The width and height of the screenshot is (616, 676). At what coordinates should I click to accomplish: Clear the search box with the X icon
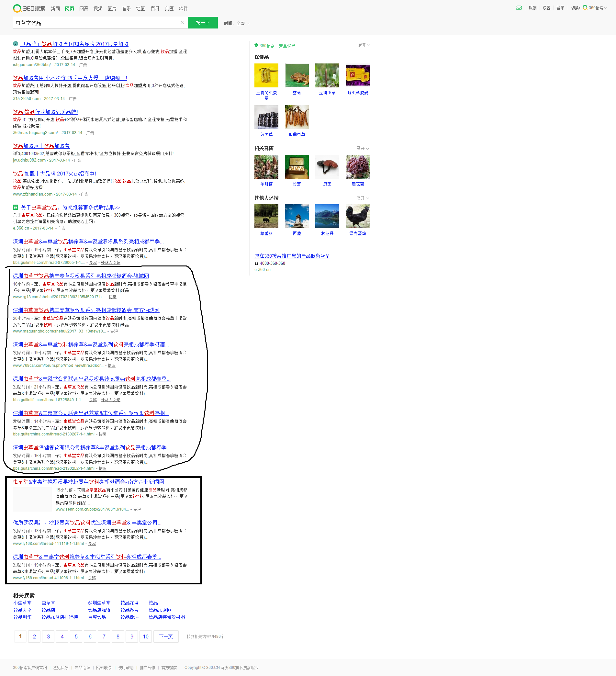pyautogui.click(x=182, y=22)
